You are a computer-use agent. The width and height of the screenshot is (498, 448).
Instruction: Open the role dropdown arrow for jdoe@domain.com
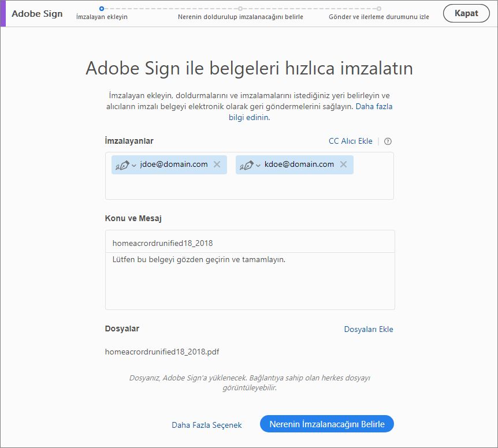click(x=134, y=166)
